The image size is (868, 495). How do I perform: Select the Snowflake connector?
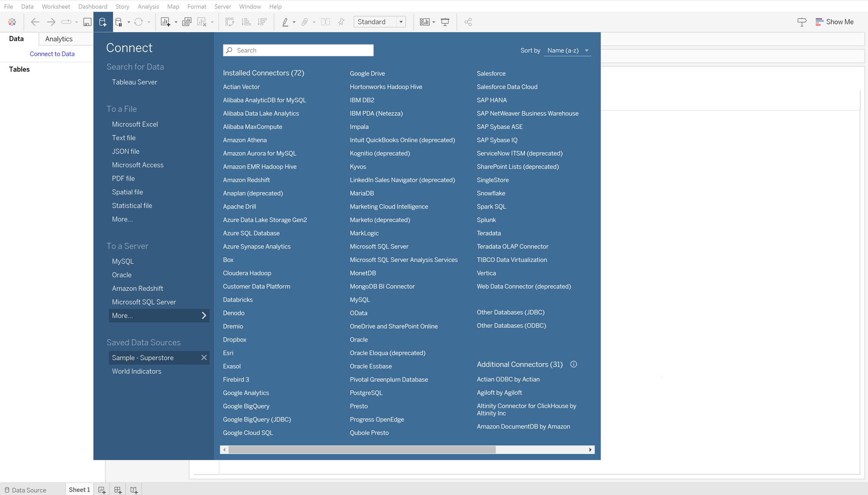491,193
